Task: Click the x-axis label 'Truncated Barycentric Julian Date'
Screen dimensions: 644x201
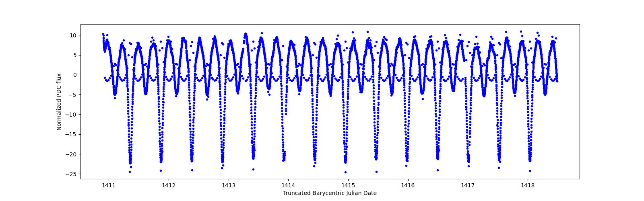Action: point(330,193)
